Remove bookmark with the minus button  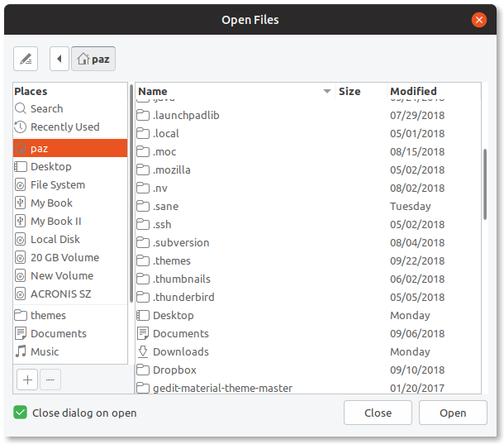(50, 380)
